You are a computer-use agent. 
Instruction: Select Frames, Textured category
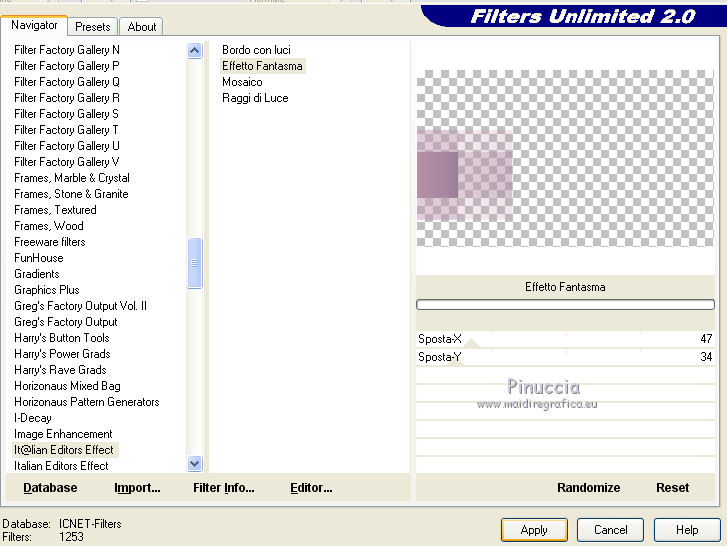(x=55, y=210)
